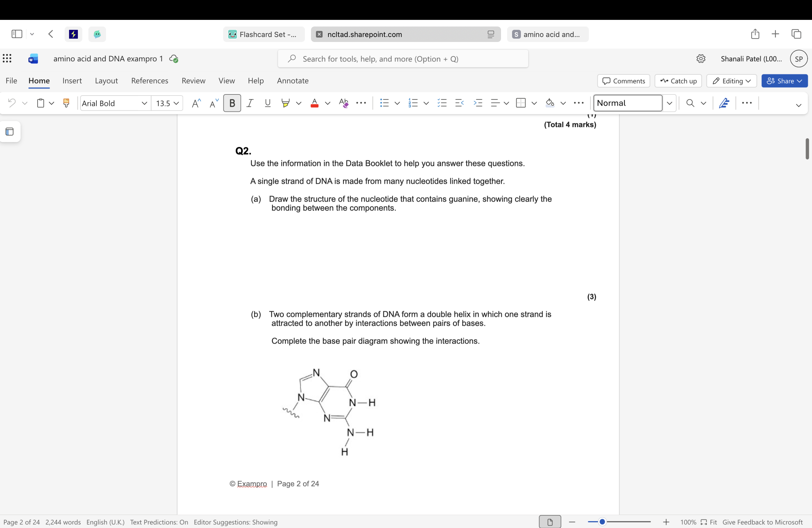The image size is (812, 528).
Task: Open the SP account profile avatar
Action: [x=799, y=59]
